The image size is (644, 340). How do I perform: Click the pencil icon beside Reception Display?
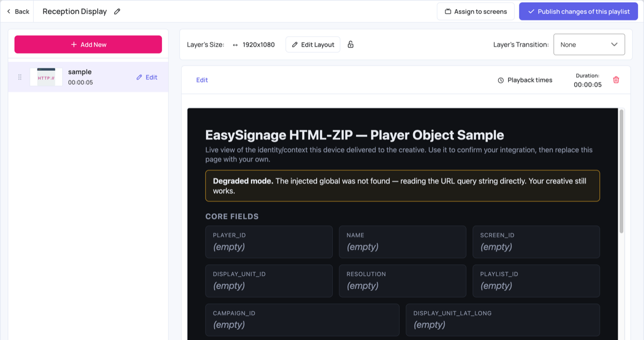(x=117, y=11)
